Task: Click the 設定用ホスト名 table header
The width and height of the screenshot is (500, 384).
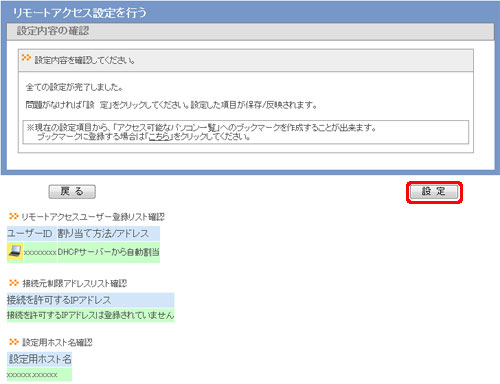Action: [x=39, y=359]
